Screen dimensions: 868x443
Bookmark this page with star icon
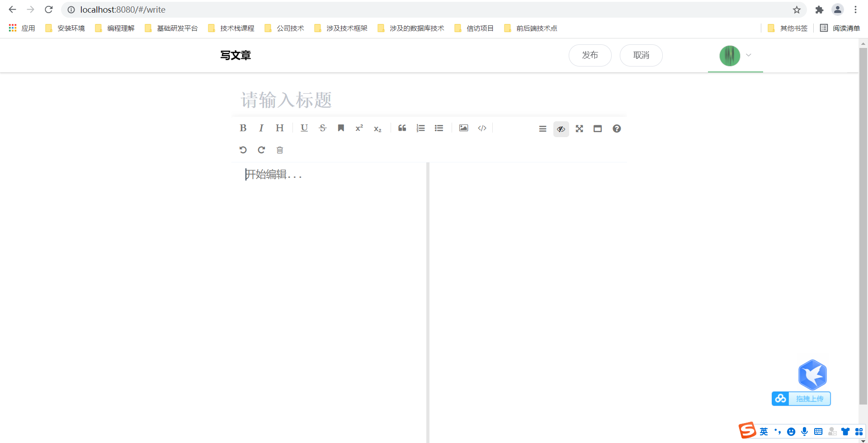tap(797, 10)
